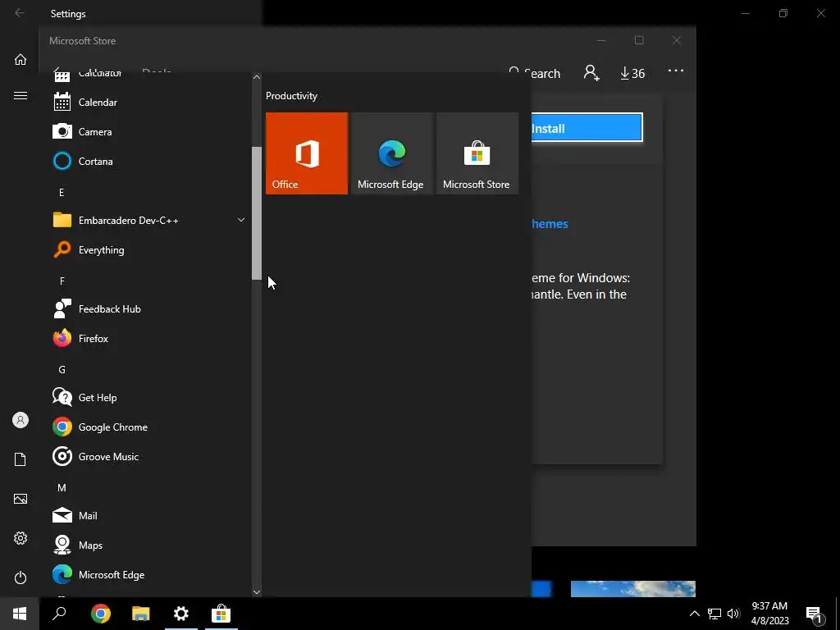Image resolution: width=840 pixels, height=630 pixels.
Task: Open taskbar search magnifier
Action: [59, 614]
